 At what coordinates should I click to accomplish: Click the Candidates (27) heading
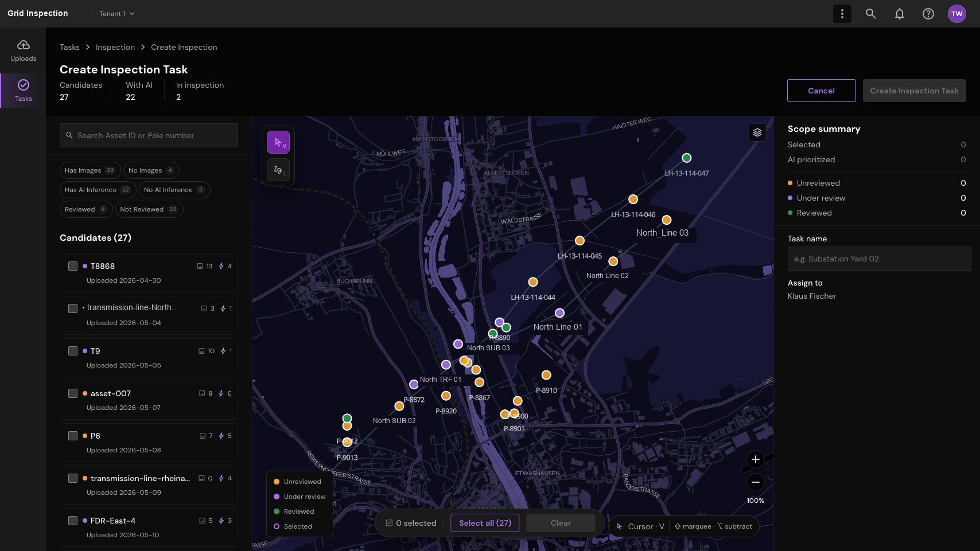point(95,237)
